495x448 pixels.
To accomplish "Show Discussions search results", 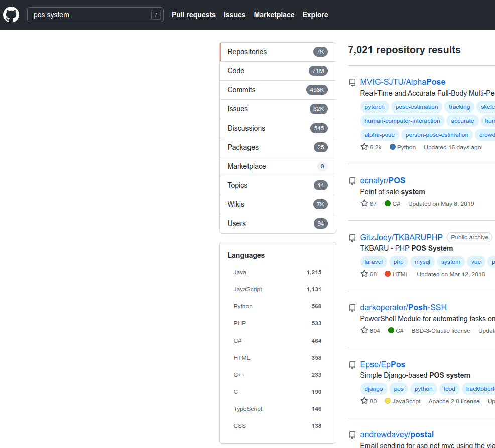I will pos(278,128).
